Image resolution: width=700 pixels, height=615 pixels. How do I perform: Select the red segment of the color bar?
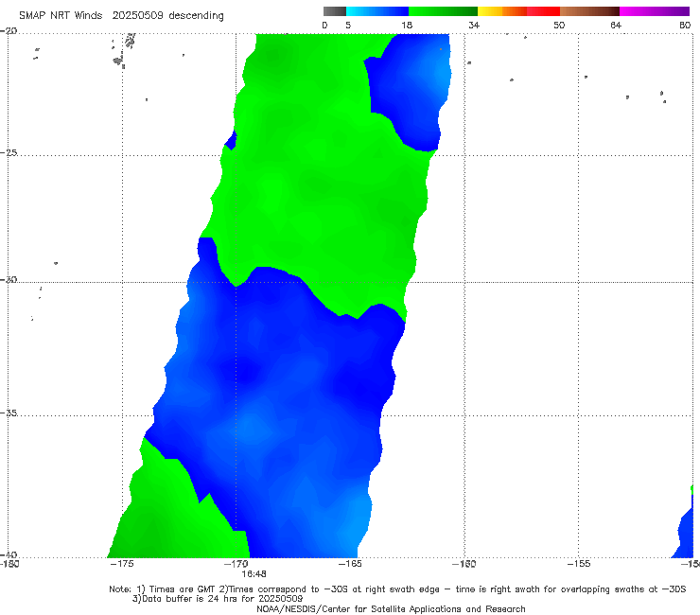tap(543, 11)
